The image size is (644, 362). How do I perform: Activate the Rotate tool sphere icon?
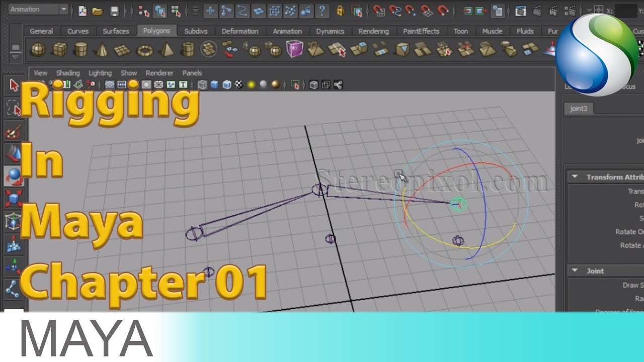pyautogui.click(x=14, y=176)
